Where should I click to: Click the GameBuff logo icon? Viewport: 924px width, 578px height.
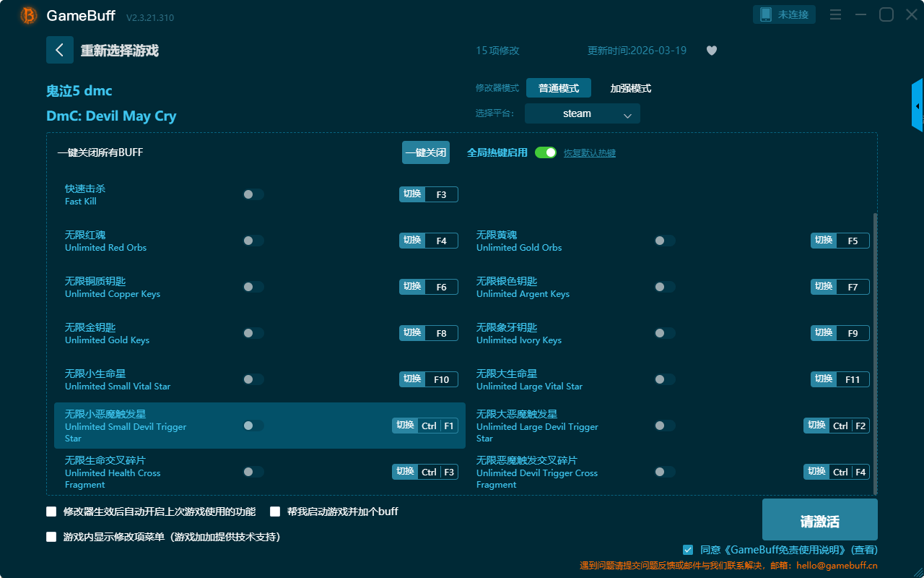[29, 15]
